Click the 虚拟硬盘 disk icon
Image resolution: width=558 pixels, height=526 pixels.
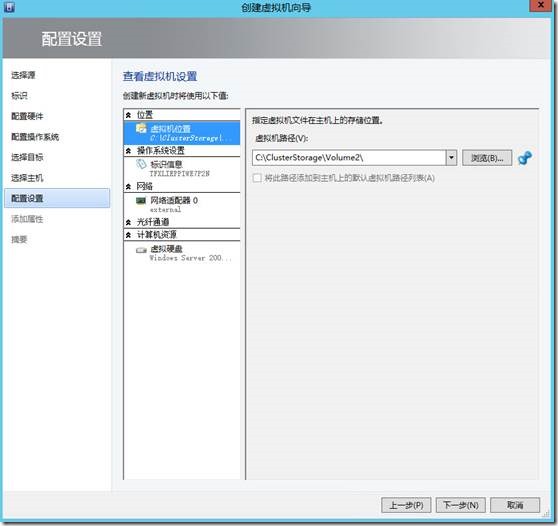tap(141, 250)
